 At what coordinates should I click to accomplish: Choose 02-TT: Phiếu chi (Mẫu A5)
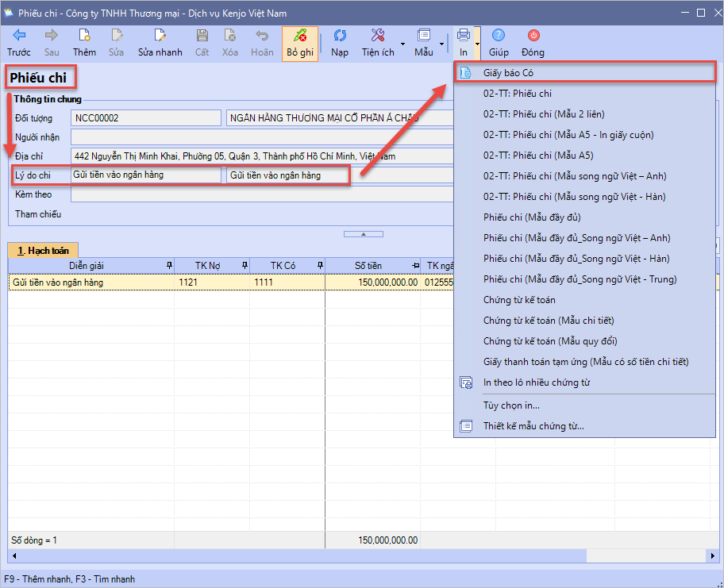[538, 156]
